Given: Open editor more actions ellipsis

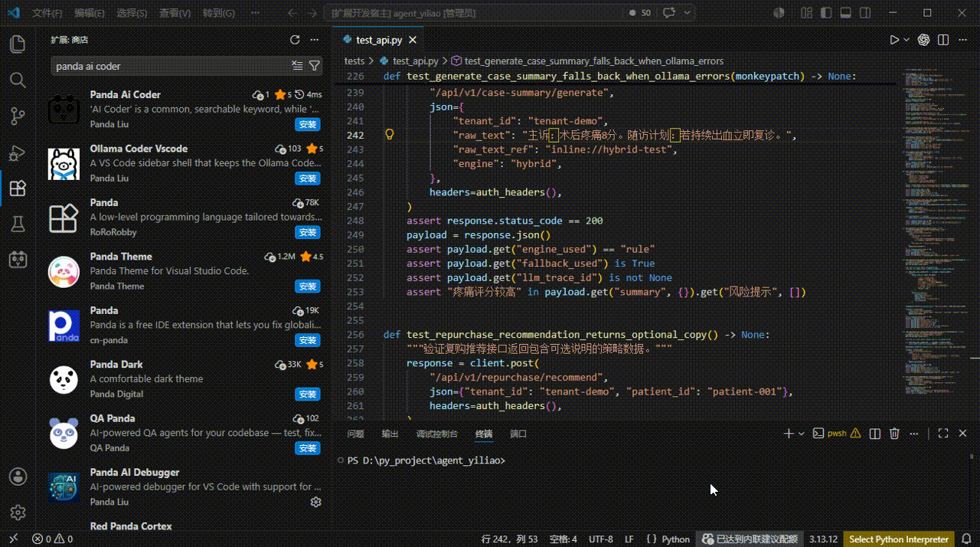Looking at the screenshot, I should coord(962,40).
